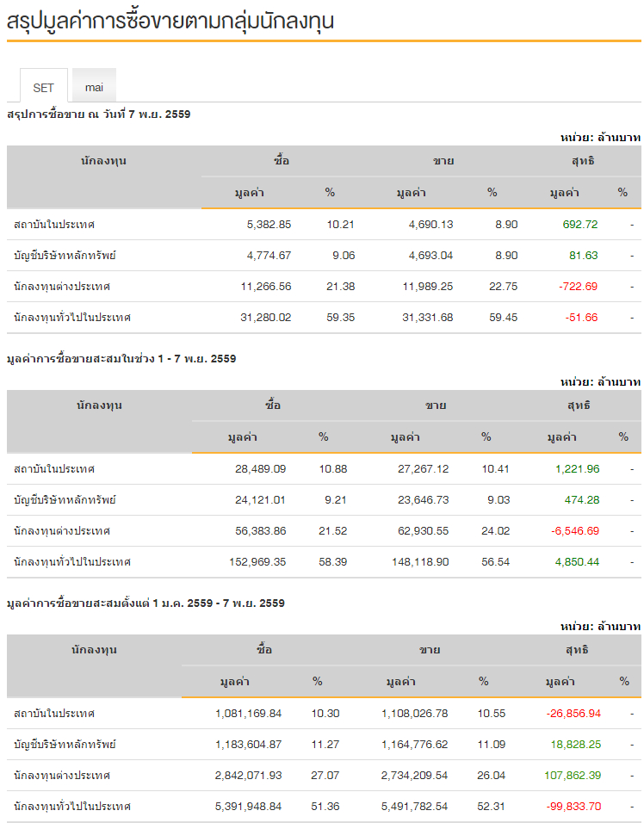Click the 7 พ.ย. 2559 daily summary heading
Screen dimensions: 644x823
coord(98,114)
